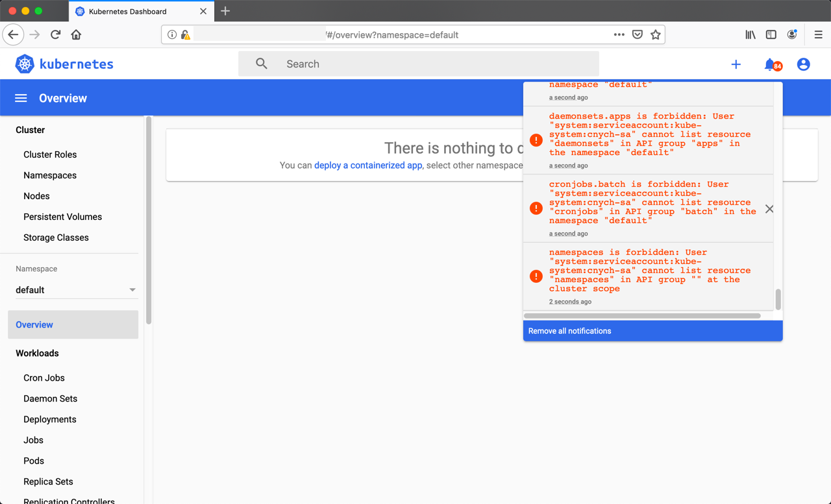Open the page actions three-dot menu

pos(619,35)
